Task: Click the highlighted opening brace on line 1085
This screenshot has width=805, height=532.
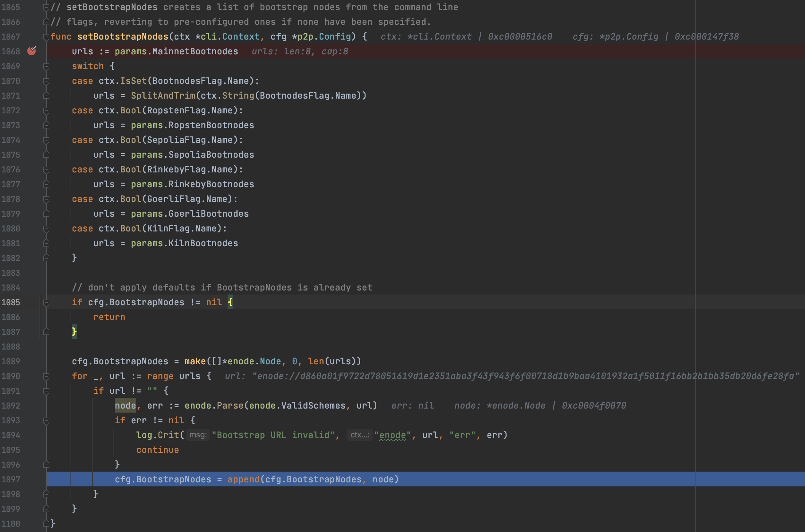Action: pyautogui.click(x=230, y=302)
